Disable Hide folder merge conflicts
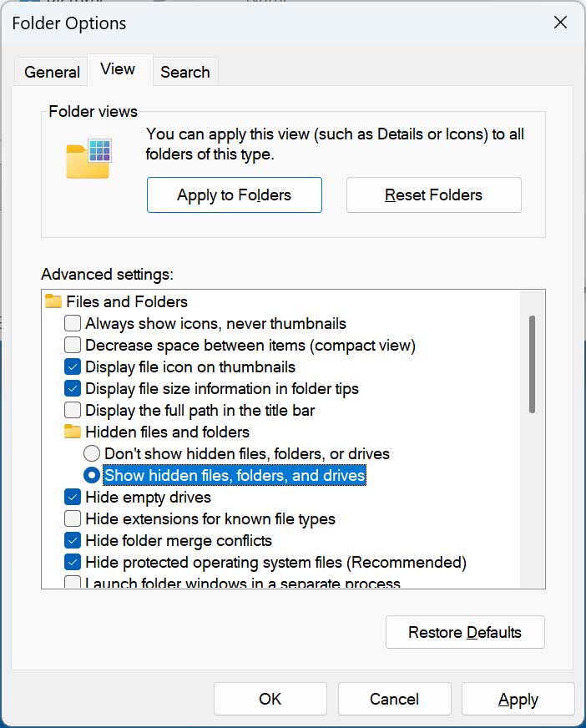The image size is (586, 728). coord(73,540)
